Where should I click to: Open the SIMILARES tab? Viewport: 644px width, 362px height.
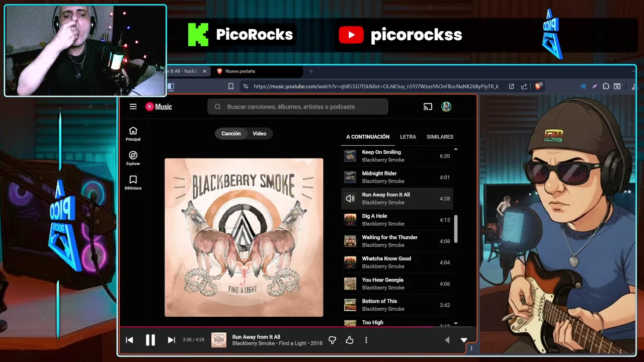pos(440,137)
